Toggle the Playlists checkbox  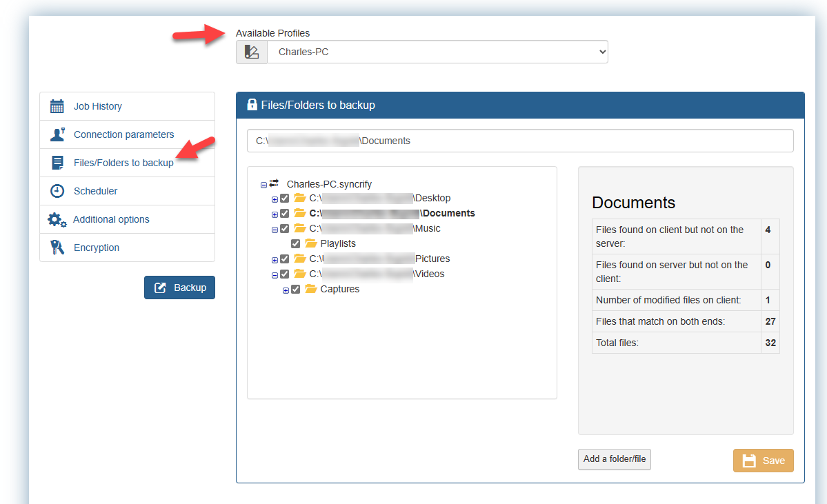(x=295, y=244)
